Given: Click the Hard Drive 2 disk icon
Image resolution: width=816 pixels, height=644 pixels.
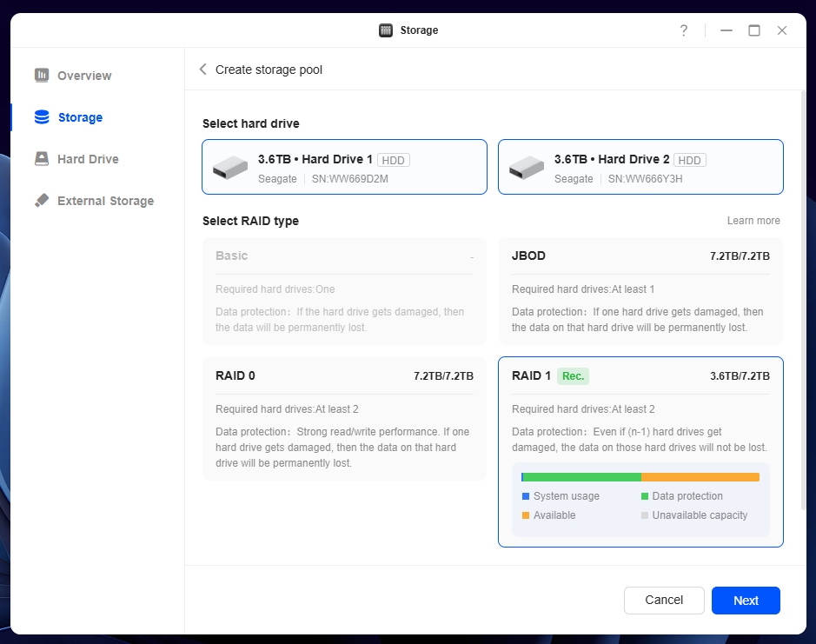Looking at the screenshot, I should (527, 168).
